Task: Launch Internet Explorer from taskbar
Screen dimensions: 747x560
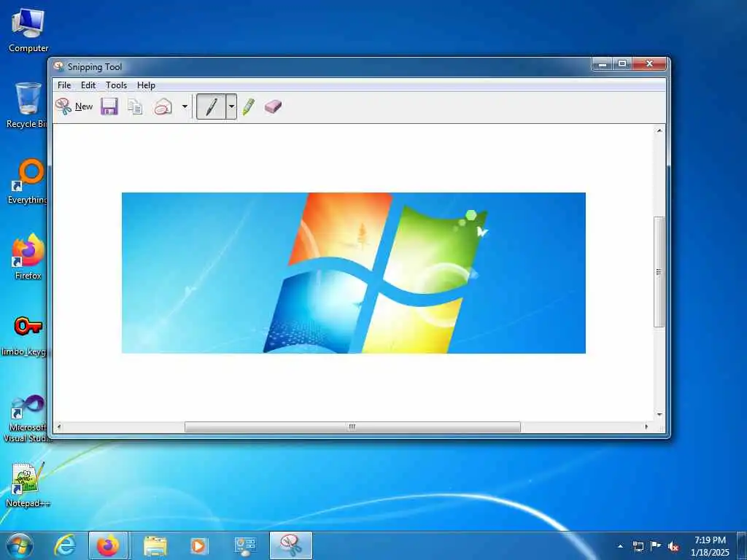Action: pyautogui.click(x=65, y=545)
